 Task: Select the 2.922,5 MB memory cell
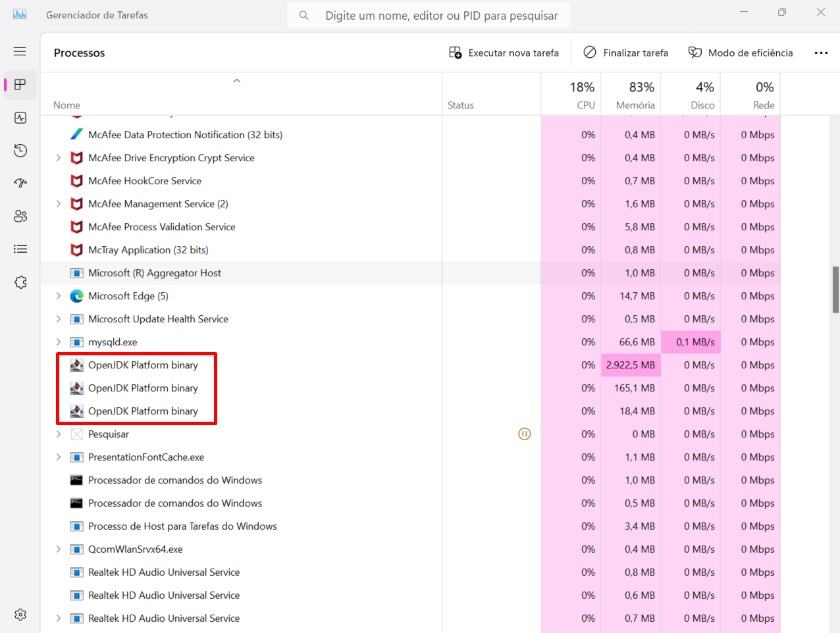[x=631, y=365]
